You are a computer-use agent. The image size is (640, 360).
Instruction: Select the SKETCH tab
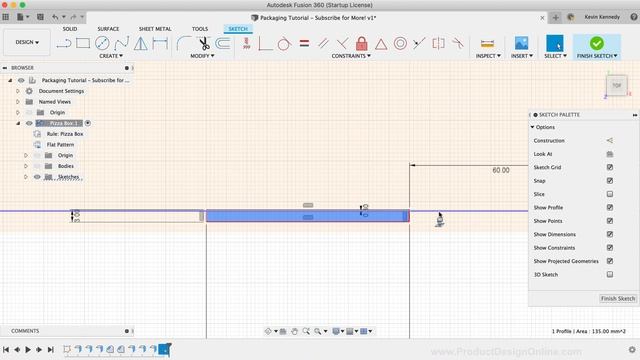click(x=238, y=29)
